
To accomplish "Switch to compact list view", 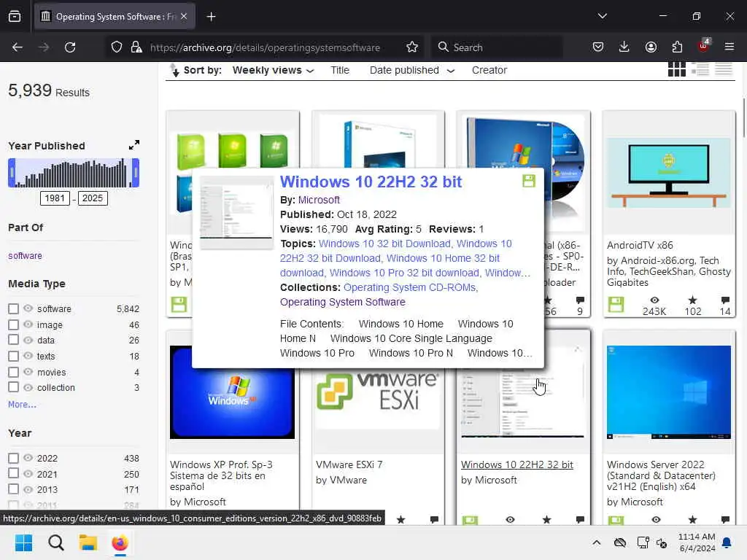I will click(723, 69).
